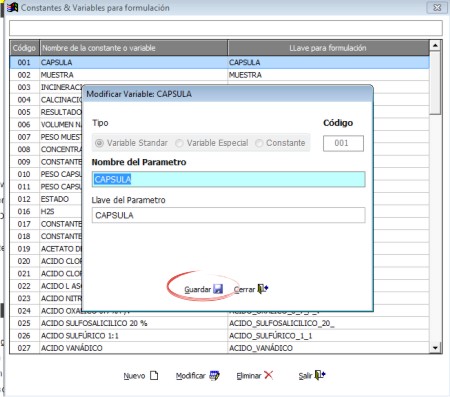The width and height of the screenshot is (450, 397).
Task: Click the Eliminar red X icon
Action: 268,375
